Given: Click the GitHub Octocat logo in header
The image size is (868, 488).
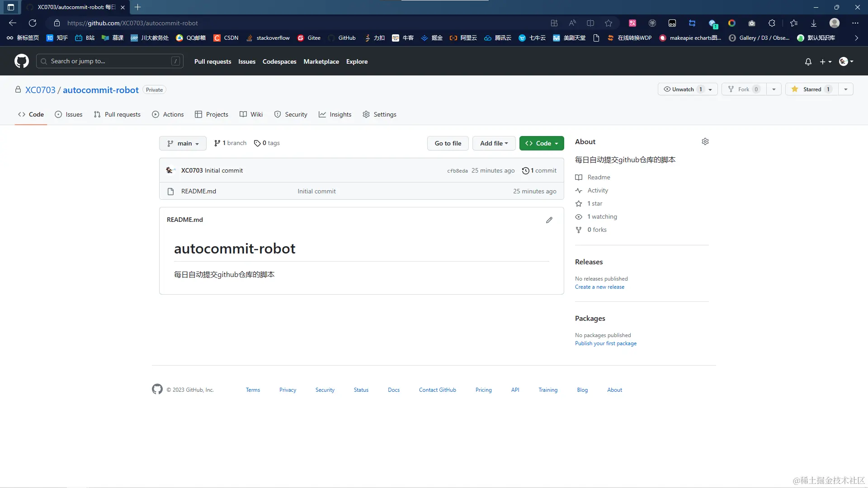Looking at the screenshot, I should click(21, 61).
